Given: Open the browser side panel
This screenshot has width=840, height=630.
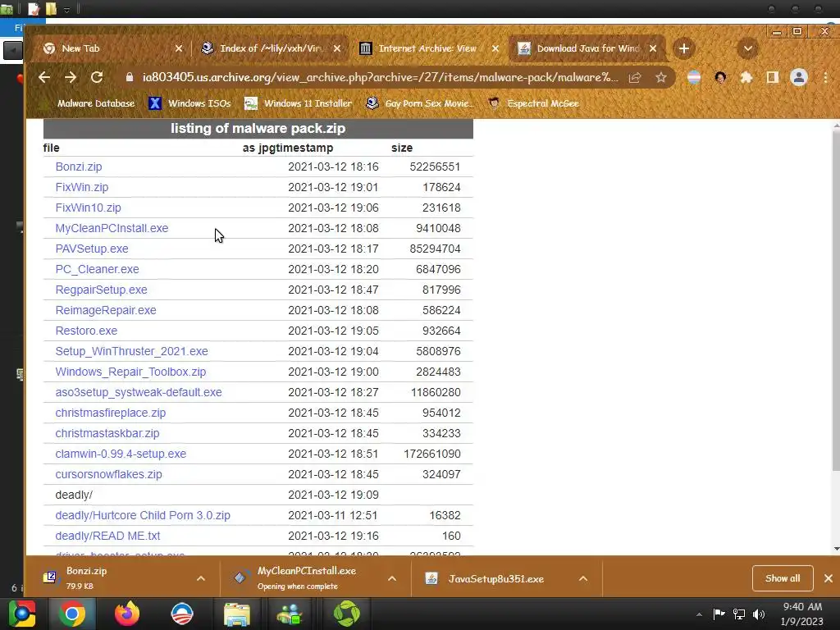Looking at the screenshot, I should [x=773, y=78].
